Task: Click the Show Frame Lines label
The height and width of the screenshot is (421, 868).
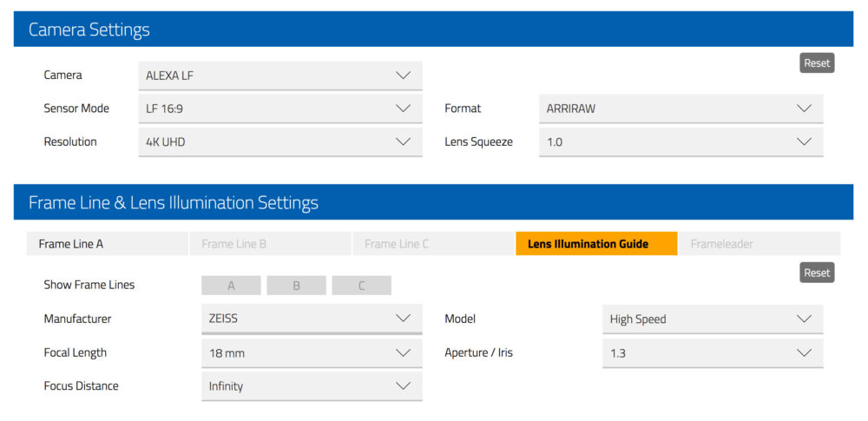Action: click(89, 285)
